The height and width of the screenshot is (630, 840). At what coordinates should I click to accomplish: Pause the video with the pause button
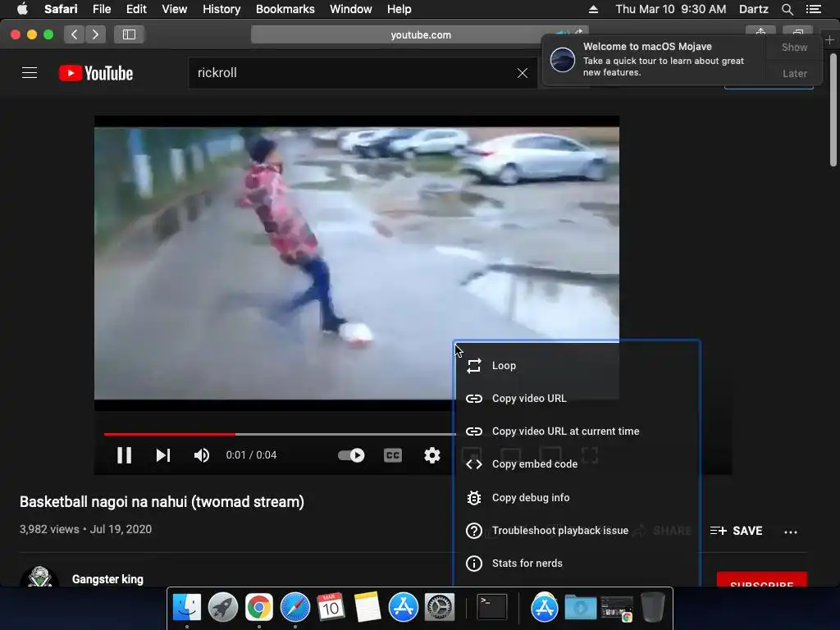click(x=125, y=455)
